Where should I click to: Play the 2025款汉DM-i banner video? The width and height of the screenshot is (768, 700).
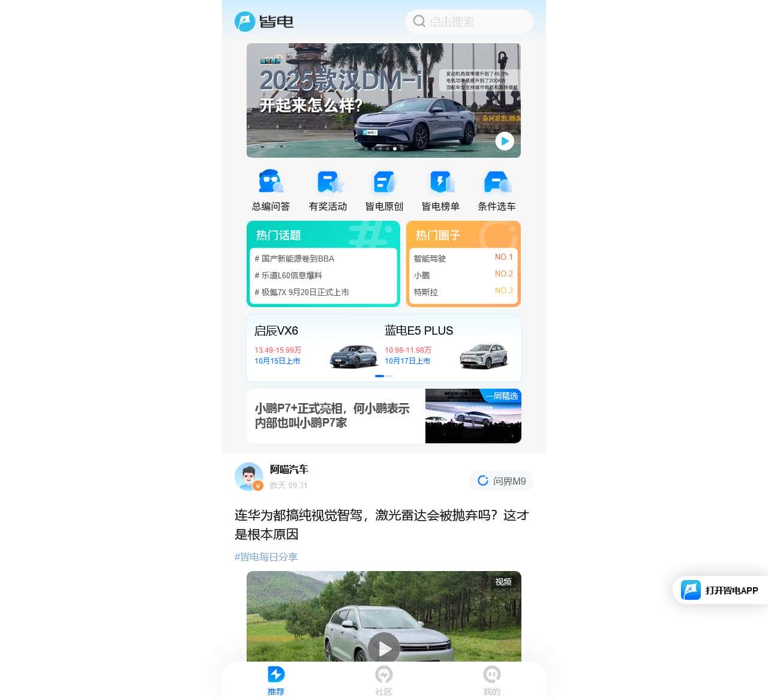point(505,141)
